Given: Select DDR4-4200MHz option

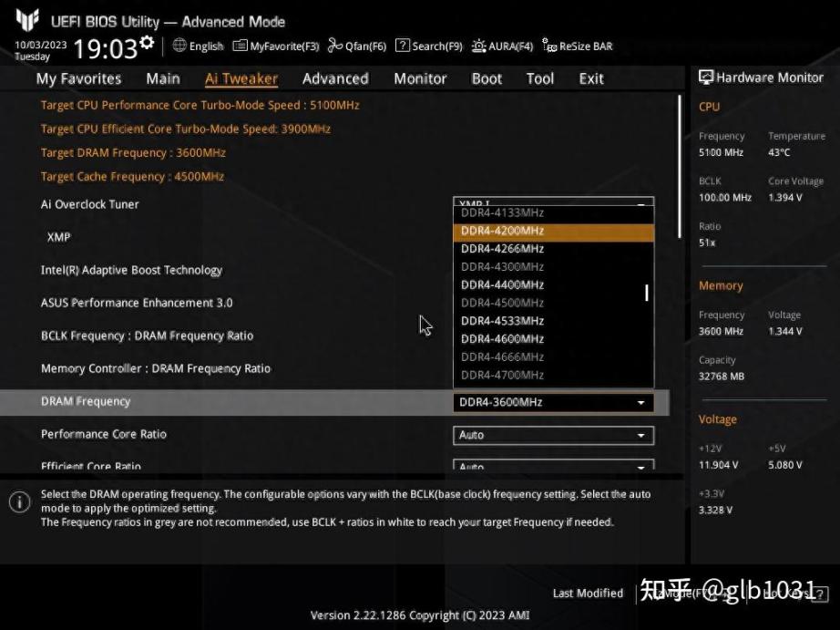Looking at the screenshot, I should 553,231.
